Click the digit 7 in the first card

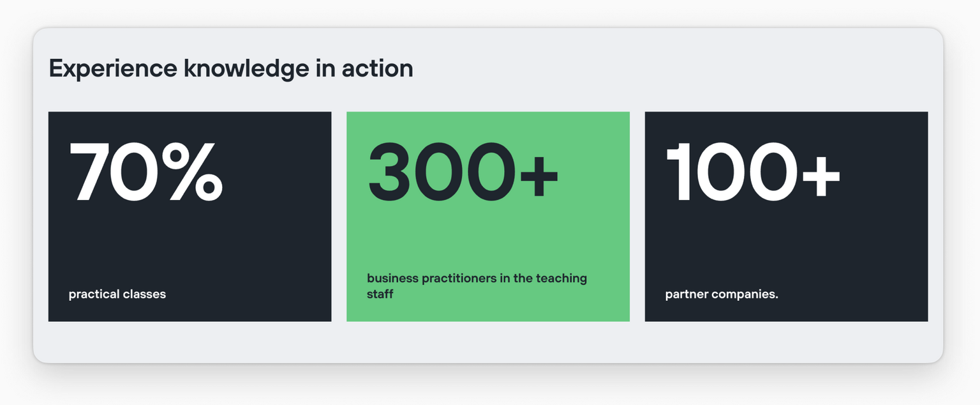click(x=91, y=172)
